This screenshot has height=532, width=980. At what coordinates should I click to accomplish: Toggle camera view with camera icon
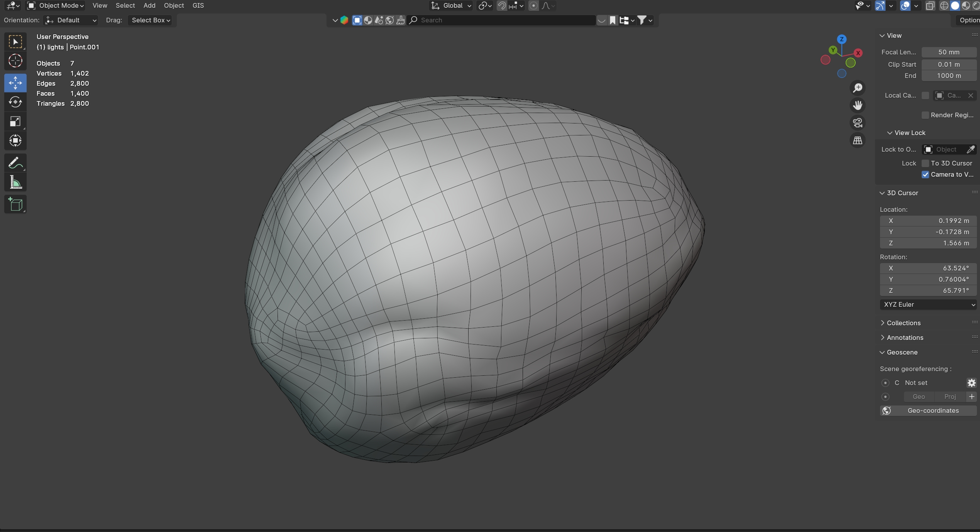pos(857,123)
